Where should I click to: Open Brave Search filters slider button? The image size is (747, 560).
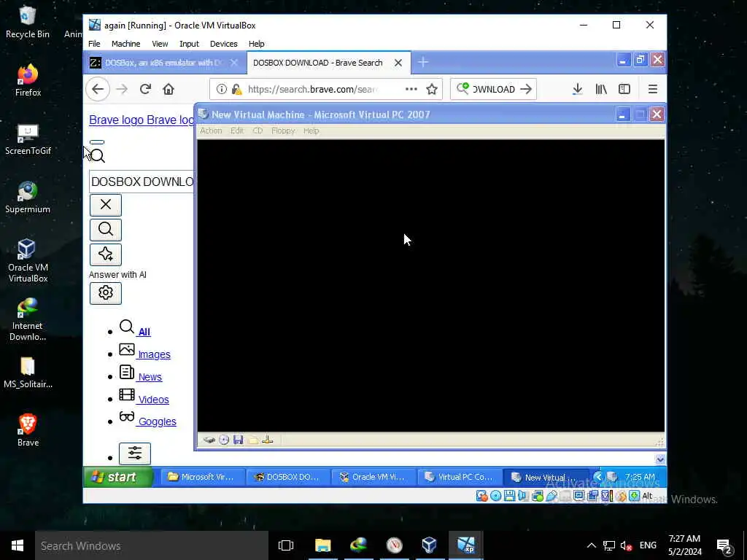(135, 454)
